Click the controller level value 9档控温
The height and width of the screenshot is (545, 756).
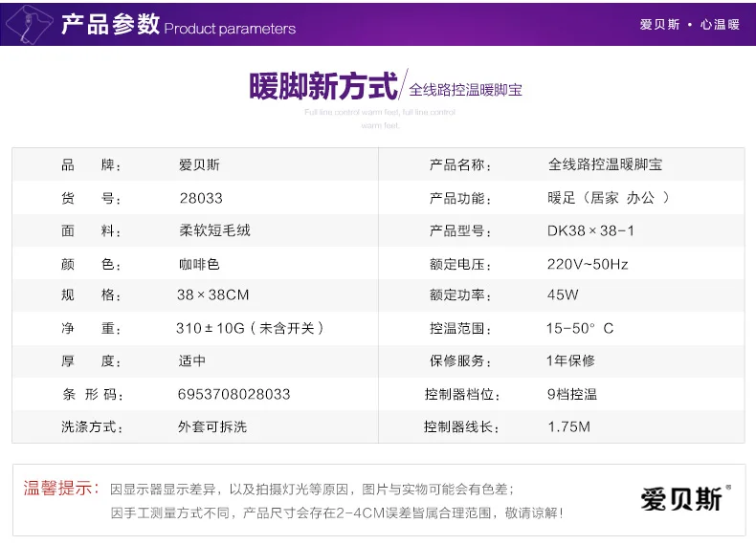click(572, 394)
